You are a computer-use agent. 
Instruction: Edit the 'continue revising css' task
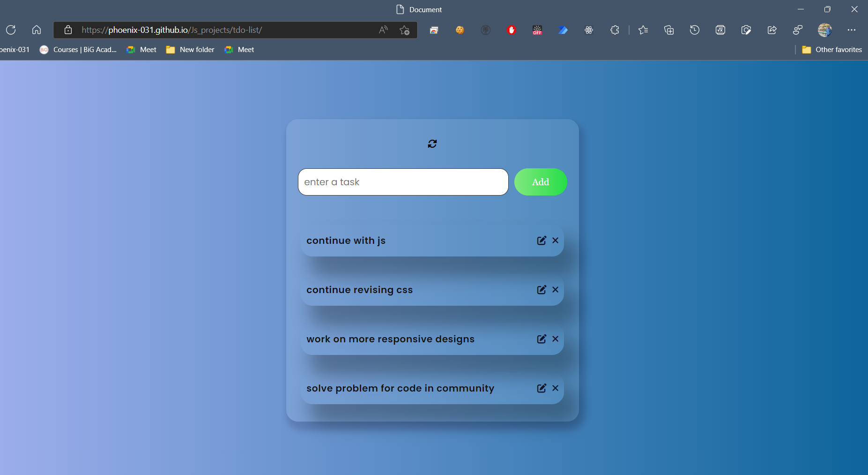click(x=542, y=289)
